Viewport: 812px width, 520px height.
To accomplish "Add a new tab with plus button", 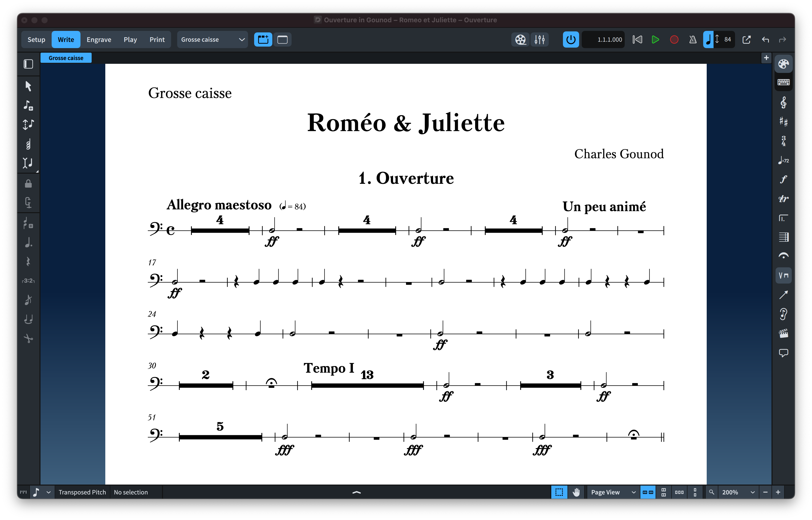I will coord(766,58).
